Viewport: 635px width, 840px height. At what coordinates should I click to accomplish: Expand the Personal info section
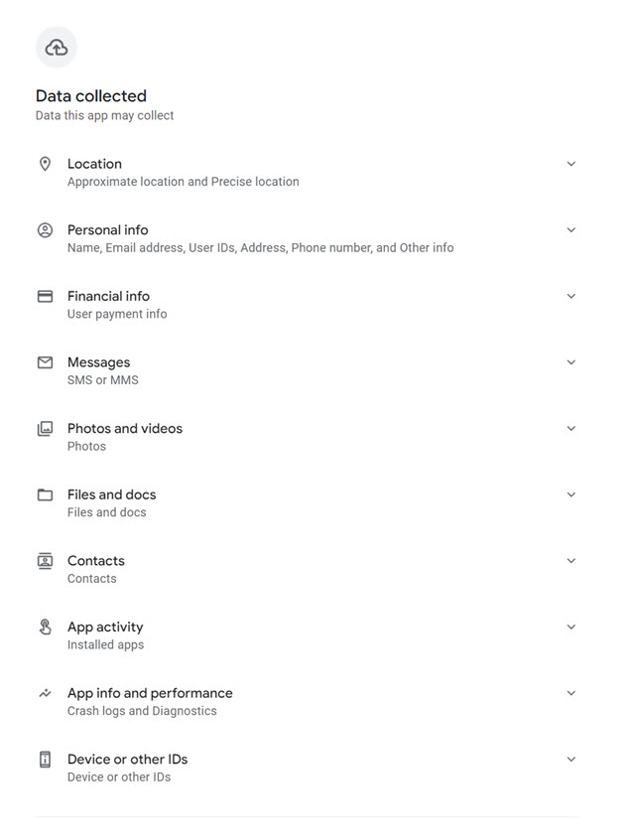571,229
